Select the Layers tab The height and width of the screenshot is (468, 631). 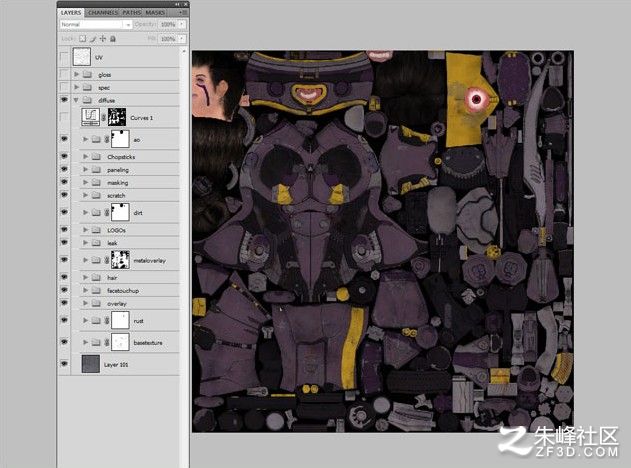tap(71, 12)
